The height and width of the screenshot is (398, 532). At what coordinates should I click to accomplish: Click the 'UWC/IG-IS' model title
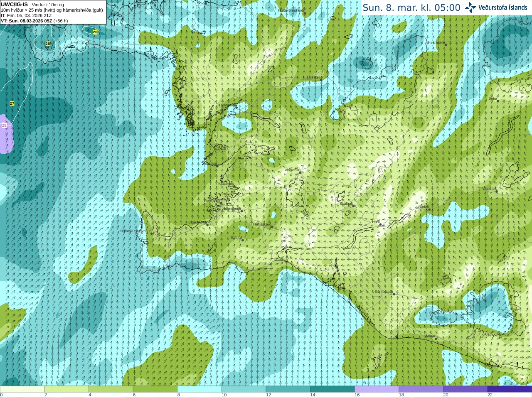tap(14, 4)
